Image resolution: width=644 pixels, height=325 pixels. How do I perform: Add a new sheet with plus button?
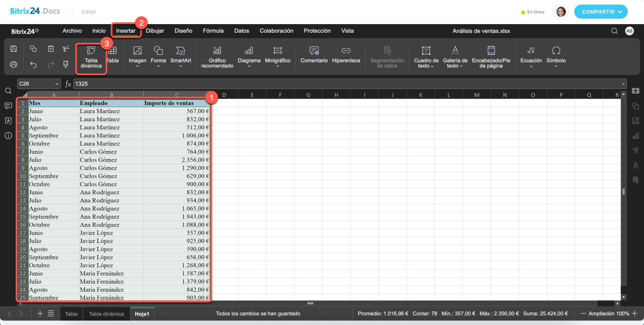tap(40, 313)
